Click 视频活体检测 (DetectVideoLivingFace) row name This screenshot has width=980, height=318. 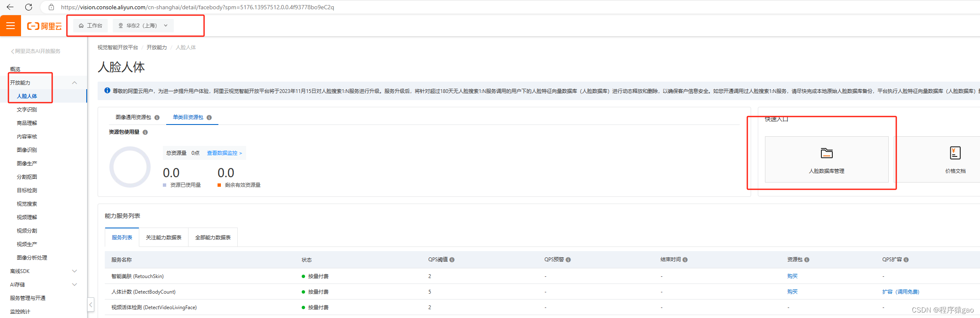click(154, 307)
